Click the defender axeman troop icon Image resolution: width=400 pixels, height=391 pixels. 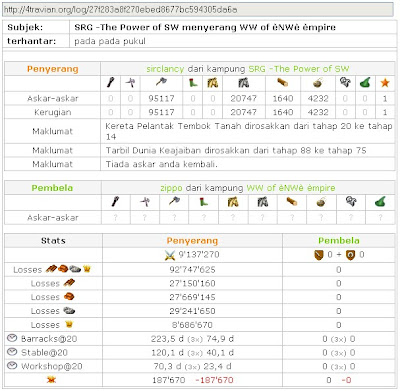(174, 201)
